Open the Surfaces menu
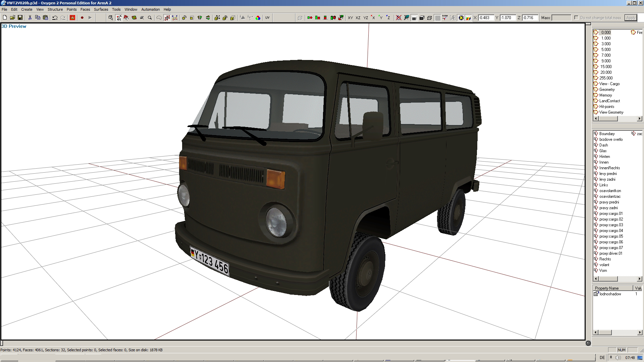 click(101, 9)
